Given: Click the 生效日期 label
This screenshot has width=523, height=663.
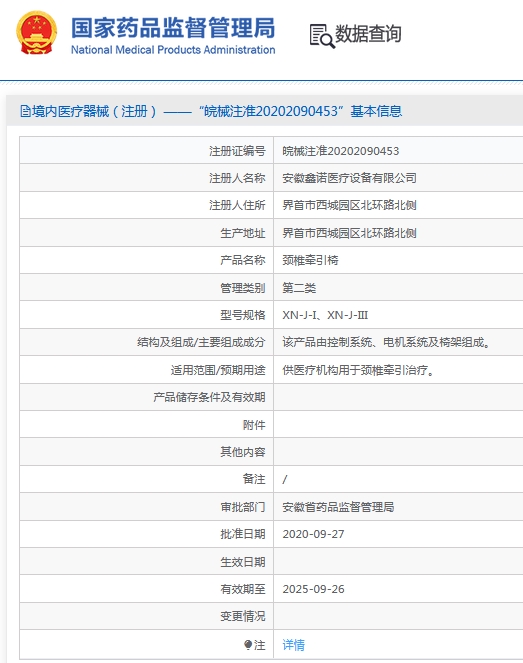Looking at the screenshot, I should pyautogui.click(x=243, y=562).
